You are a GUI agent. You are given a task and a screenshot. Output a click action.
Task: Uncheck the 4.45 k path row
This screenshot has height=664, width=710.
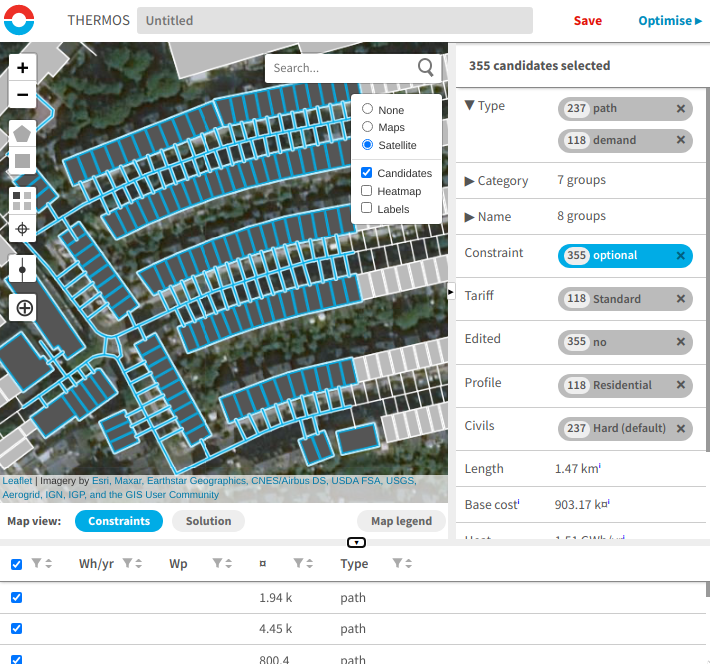pyautogui.click(x=16, y=629)
